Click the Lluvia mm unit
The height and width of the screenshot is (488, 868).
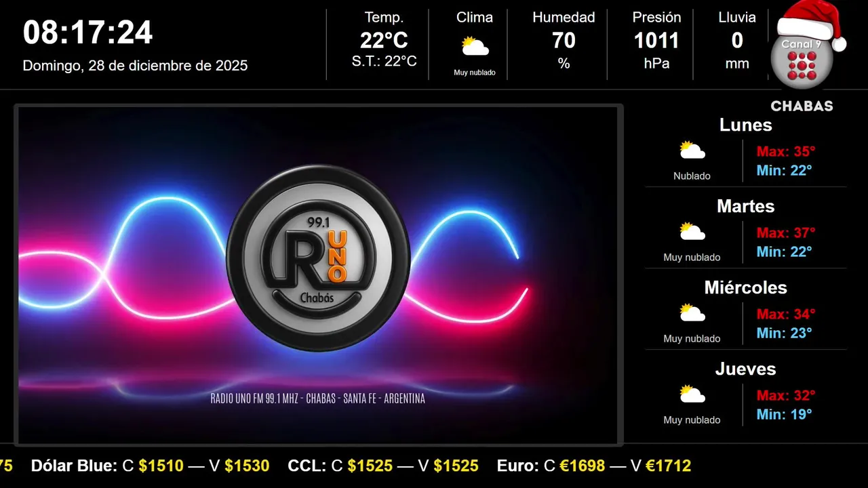click(737, 64)
